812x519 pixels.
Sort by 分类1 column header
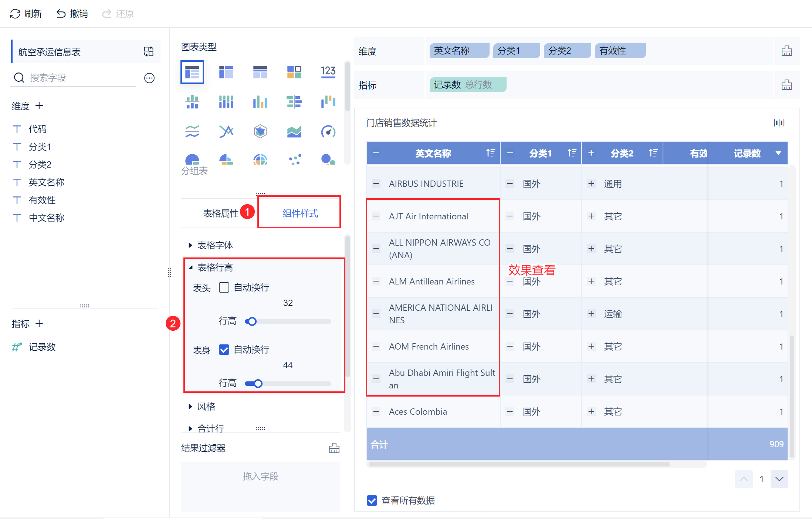(572, 153)
